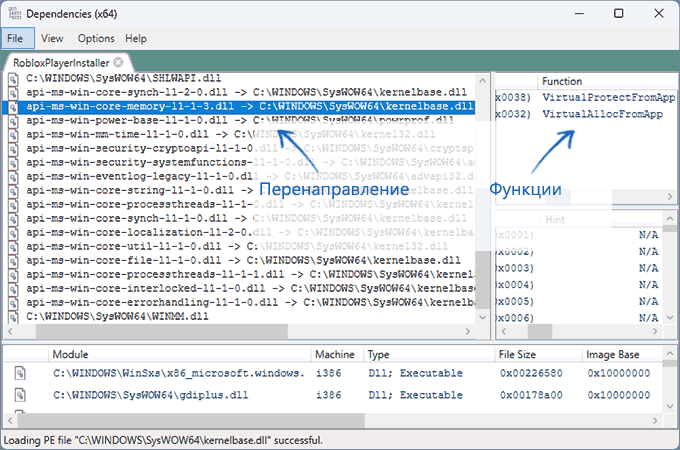
Task: Select the export row with hint 0x0005
Action: pyautogui.click(x=579, y=302)
